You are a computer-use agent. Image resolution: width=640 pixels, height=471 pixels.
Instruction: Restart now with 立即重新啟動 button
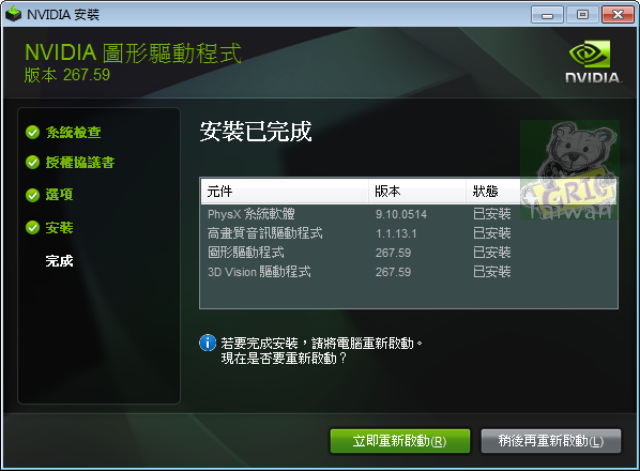pyautogui.click(x=400, y=441)
